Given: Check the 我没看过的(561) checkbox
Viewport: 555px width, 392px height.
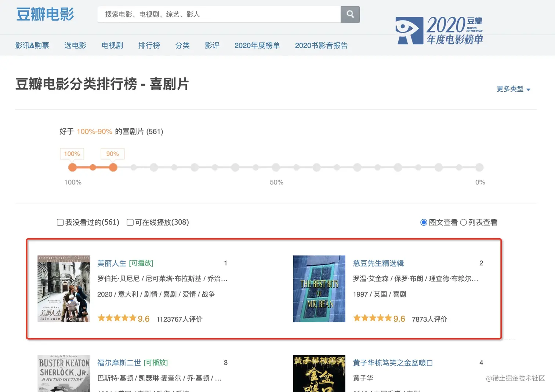Looking at the screenshot, I should [x=60, y=222].
